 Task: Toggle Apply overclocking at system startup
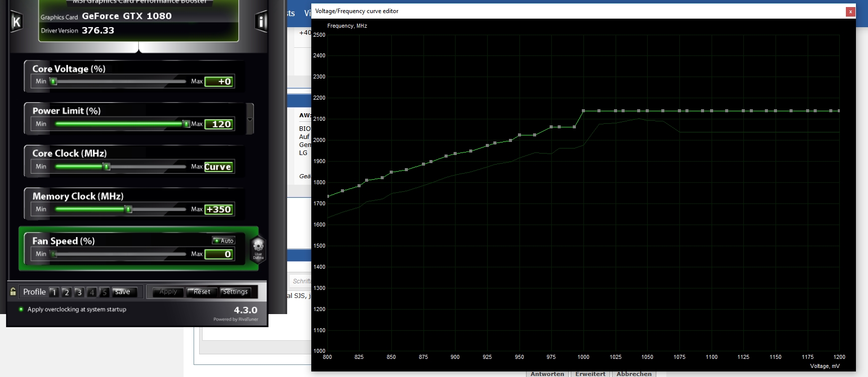click(x=72, y=309)
